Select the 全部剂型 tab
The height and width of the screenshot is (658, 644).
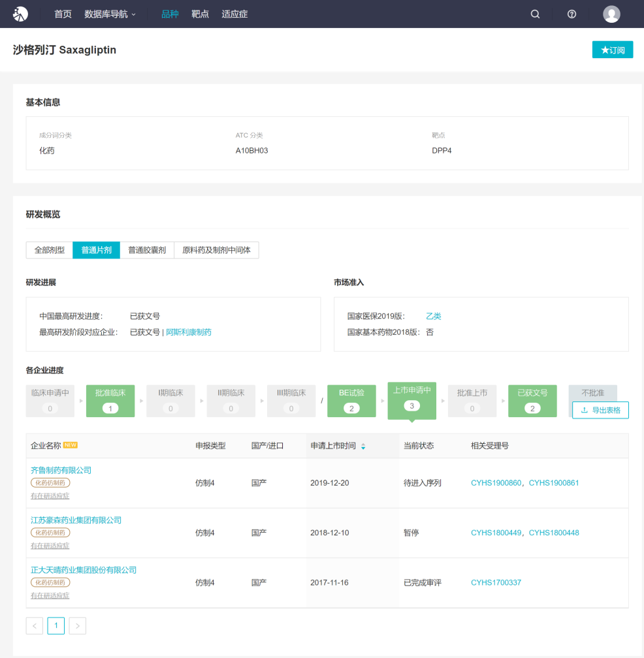(x=50, y=250)
